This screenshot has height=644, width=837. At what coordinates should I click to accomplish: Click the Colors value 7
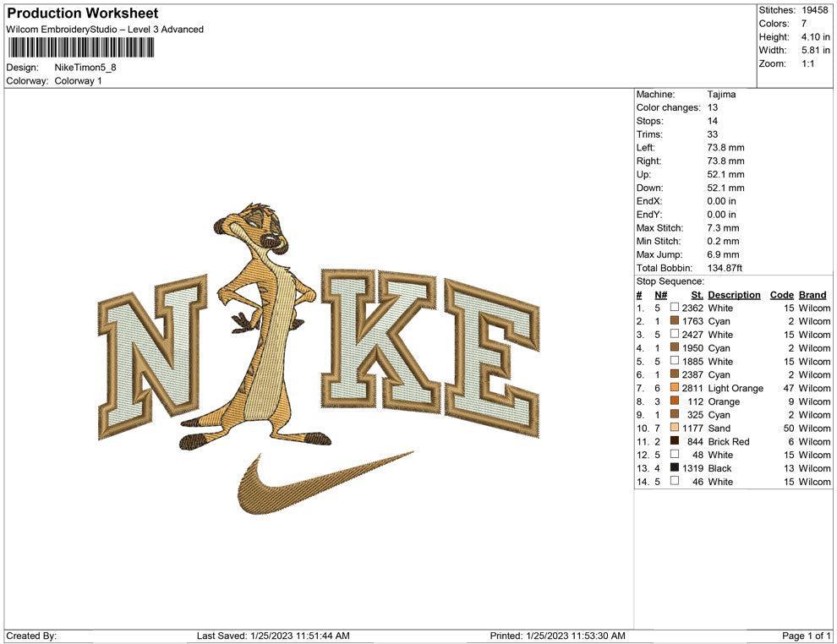point(804,24)
